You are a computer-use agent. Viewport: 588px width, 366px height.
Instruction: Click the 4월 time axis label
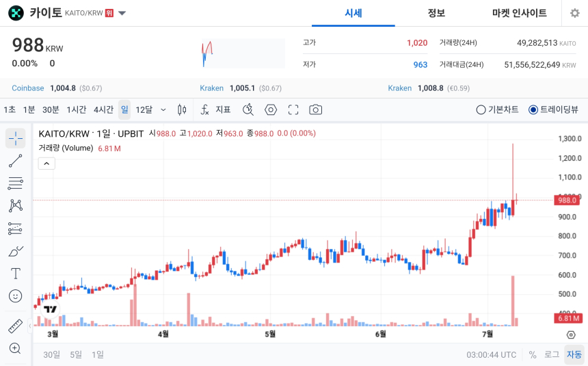(163, 334)
